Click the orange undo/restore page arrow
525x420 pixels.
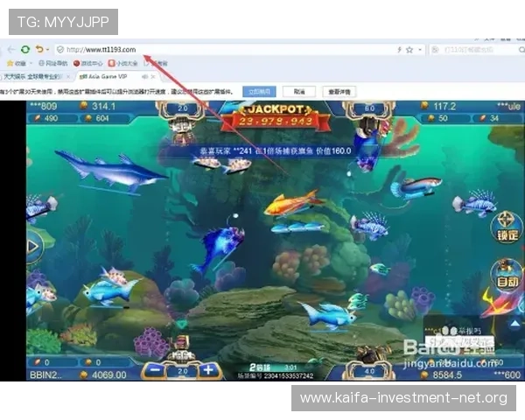(39, 49)
